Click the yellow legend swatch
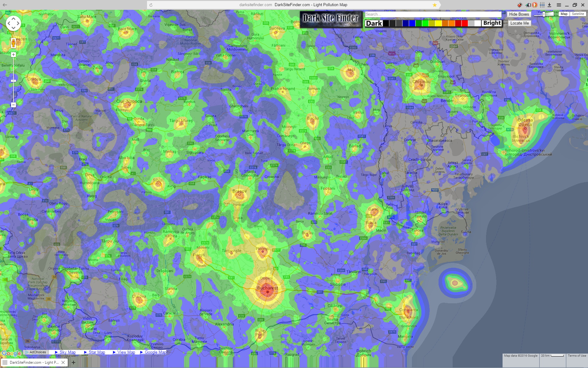 point(438,23)
